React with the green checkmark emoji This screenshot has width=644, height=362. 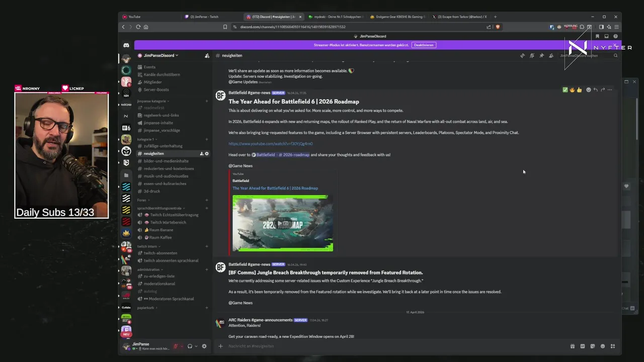click(x=565, y=90)
